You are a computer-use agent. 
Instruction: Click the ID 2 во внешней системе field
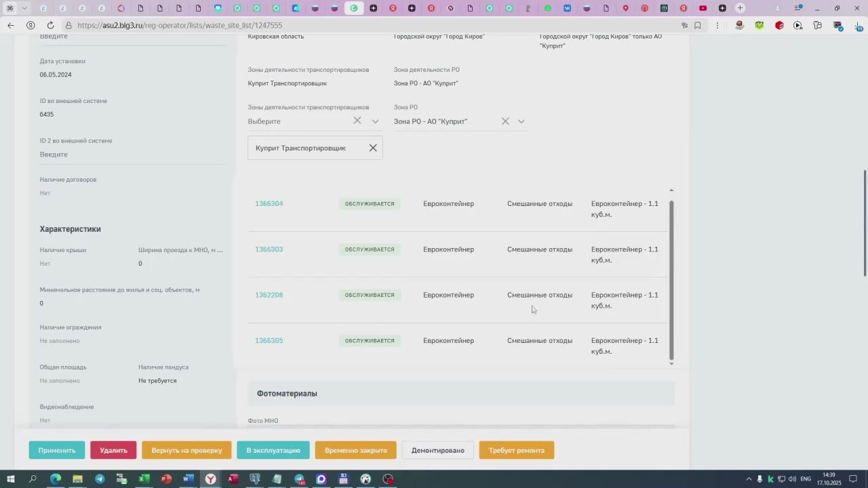[132, 155]
